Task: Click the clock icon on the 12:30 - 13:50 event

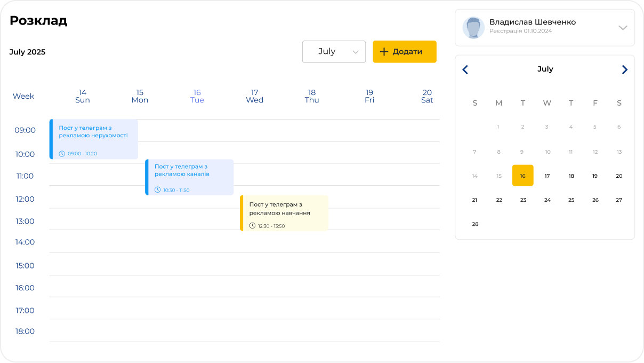Action: click(253, 226)
